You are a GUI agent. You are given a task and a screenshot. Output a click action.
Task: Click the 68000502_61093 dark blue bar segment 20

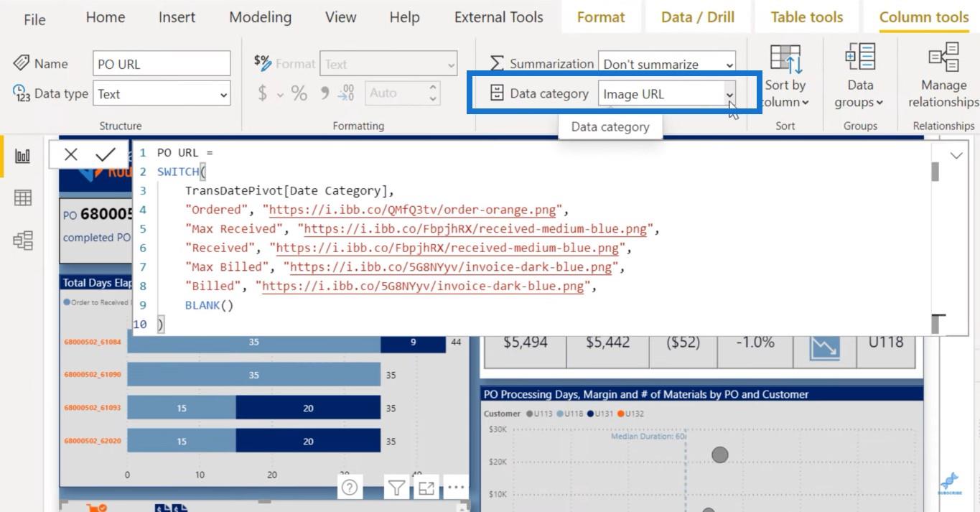click(x=308, y=408)
